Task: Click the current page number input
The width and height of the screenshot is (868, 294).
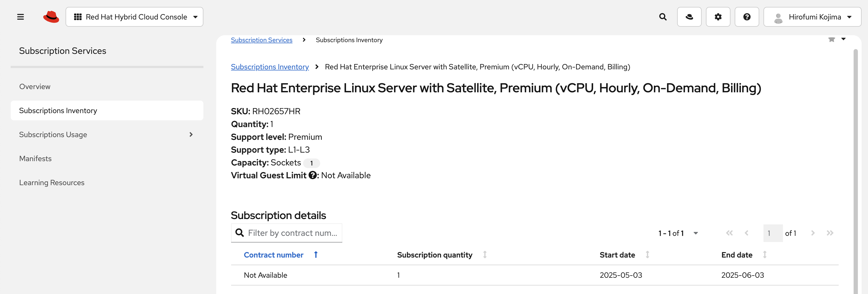Action: [773, 233]
